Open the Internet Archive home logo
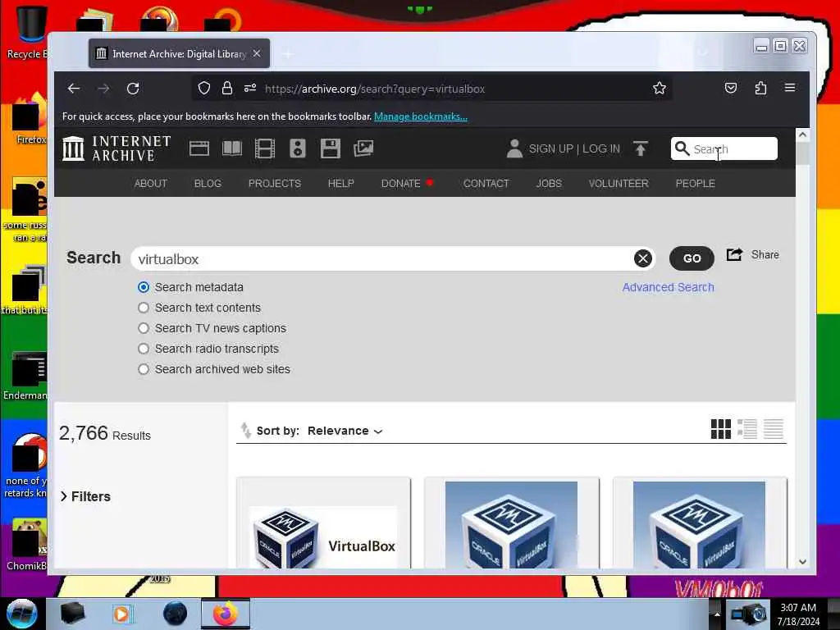The image size is (840, 630). [x=116, y=148]
